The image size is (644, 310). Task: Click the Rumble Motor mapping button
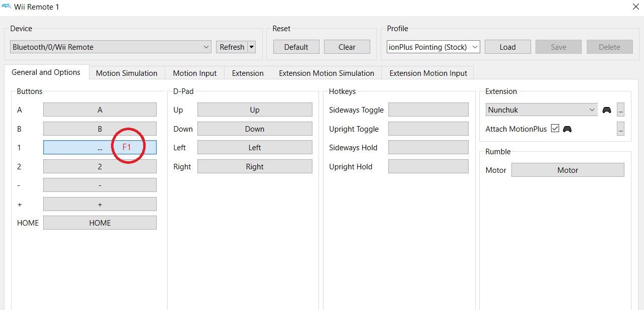click(568, 170)
